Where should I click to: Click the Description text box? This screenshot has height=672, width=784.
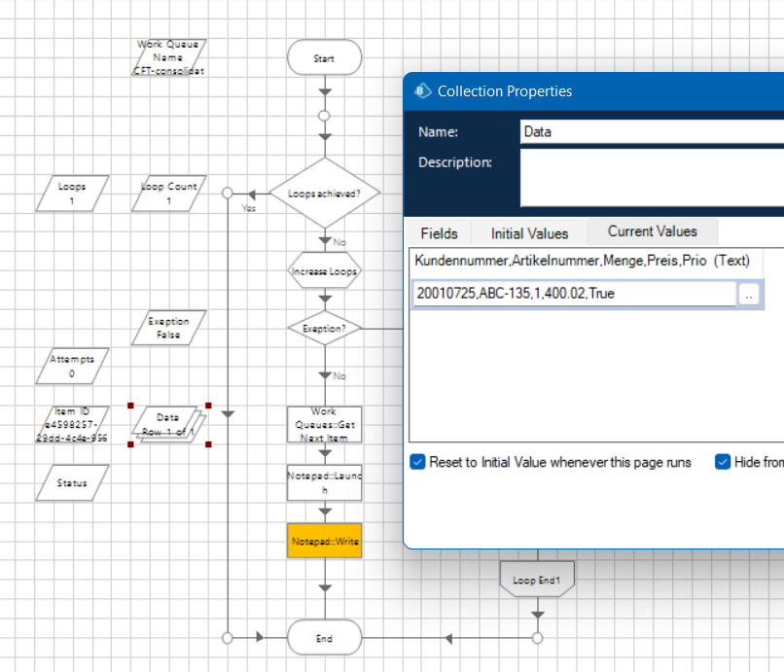pyautogui.click(x=652, y=178)
